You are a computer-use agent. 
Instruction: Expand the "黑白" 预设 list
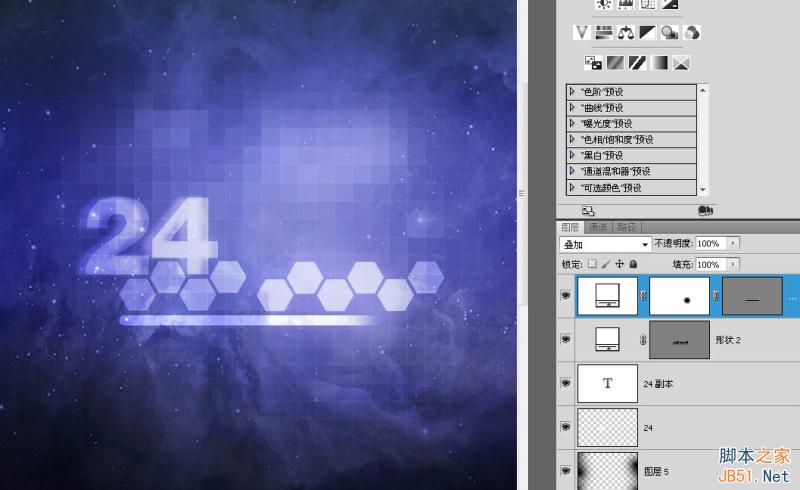[x=572, y=155]
